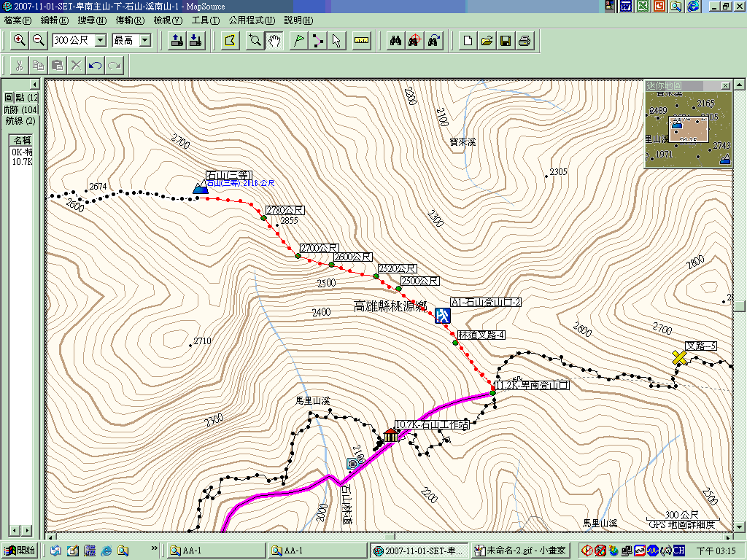
Task: Open the 最高 detail level dropdown
Action: pyautogui.click(x=144, y=41)
